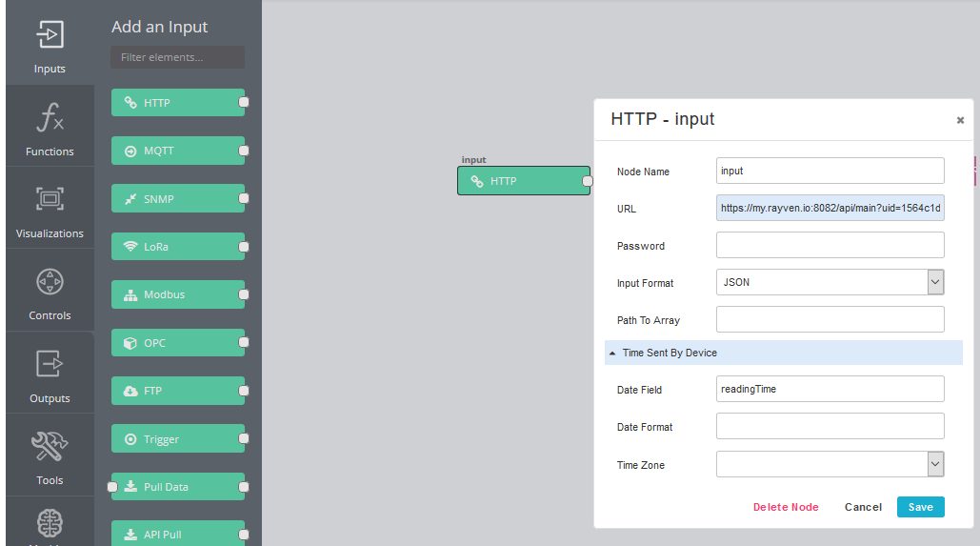
Task: Select the FTP input element label
Action: [x=152, y=391]
